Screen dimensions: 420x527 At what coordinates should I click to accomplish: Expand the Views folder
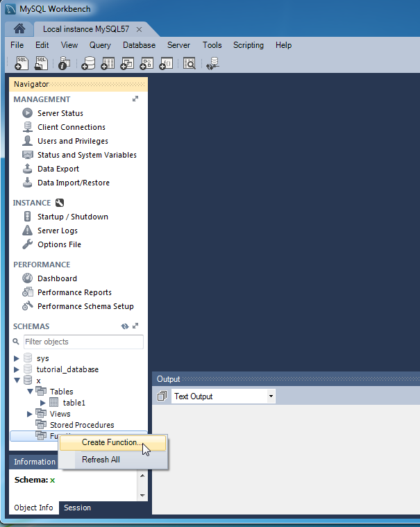(x=30, y=414)
